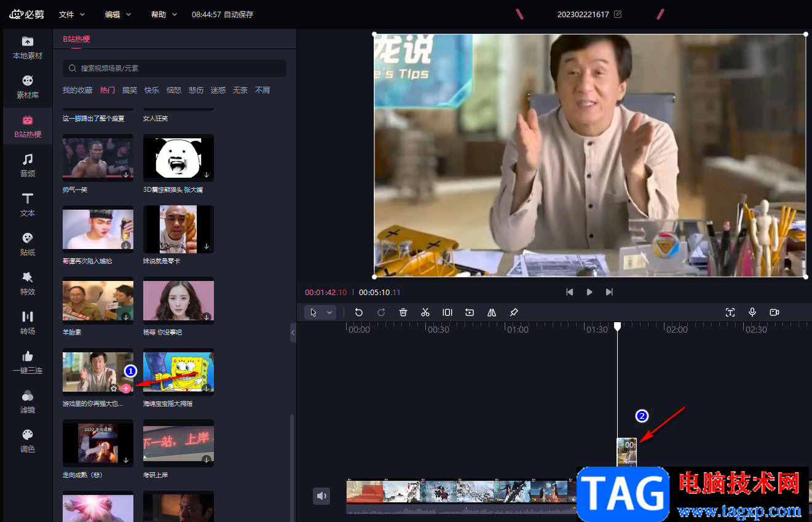Viewport: 812px width, 522px height.
Task: Click the trash delete icon
Action: click(403, 312)
